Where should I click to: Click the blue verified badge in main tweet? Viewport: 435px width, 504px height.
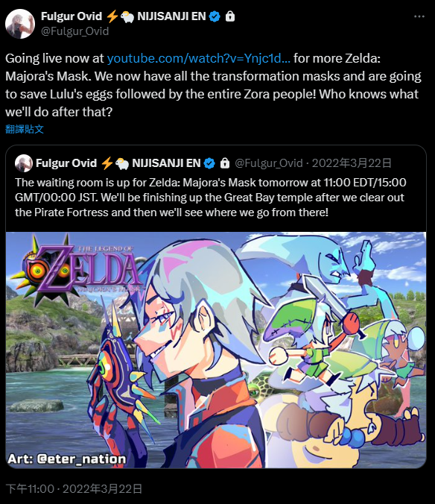215,16
